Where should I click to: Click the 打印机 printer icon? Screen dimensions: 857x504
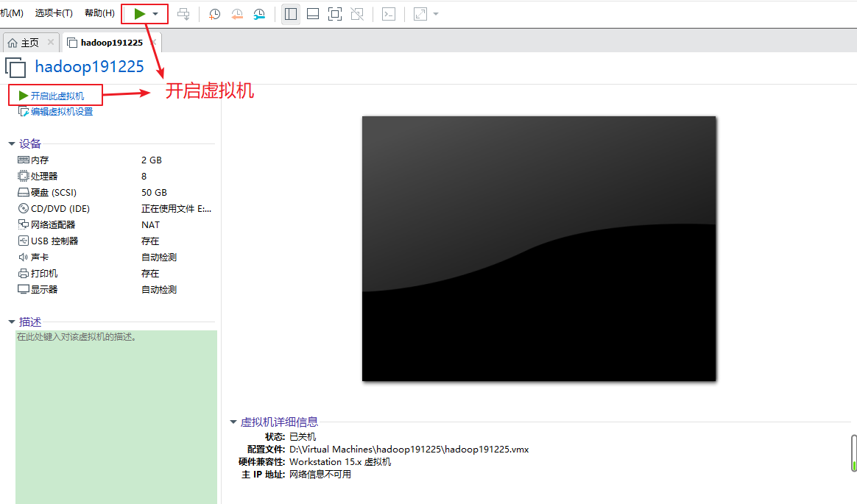(x=23, y=273)
